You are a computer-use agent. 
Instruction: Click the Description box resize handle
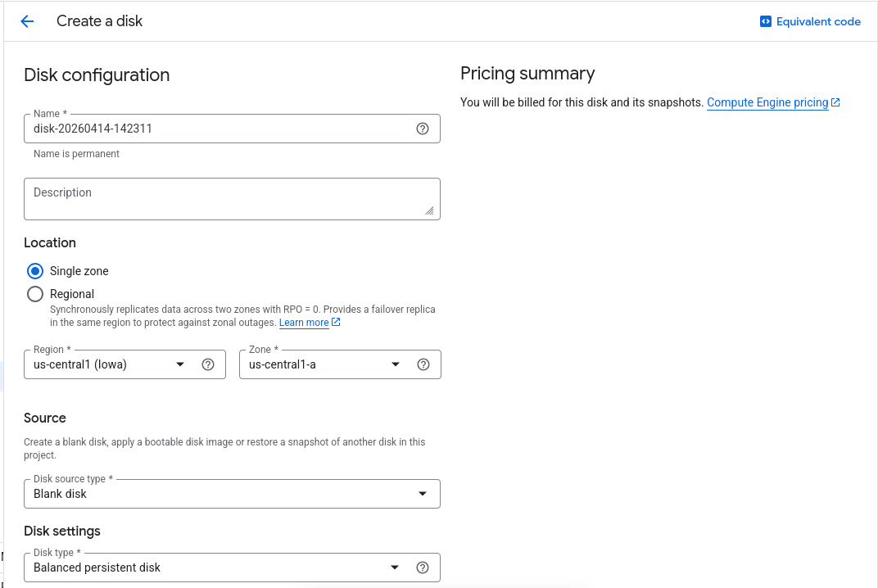tap(429, 210)
